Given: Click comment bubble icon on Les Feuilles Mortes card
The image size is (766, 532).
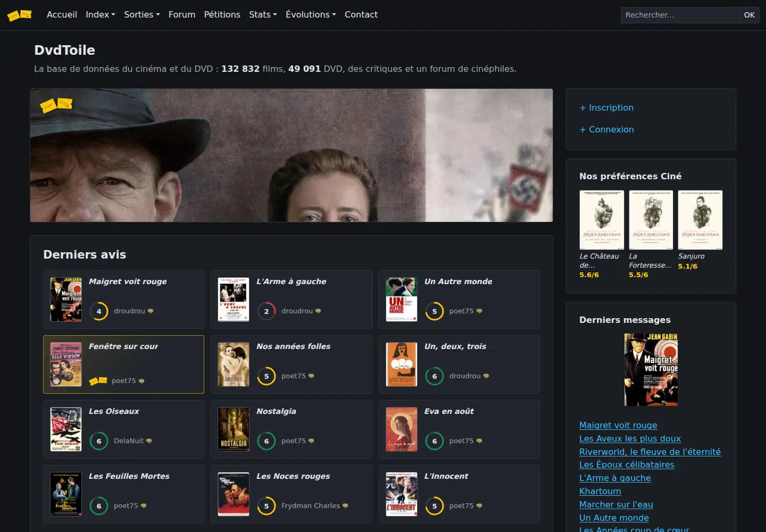Looking at the screenshot, I should coord(144,506).
